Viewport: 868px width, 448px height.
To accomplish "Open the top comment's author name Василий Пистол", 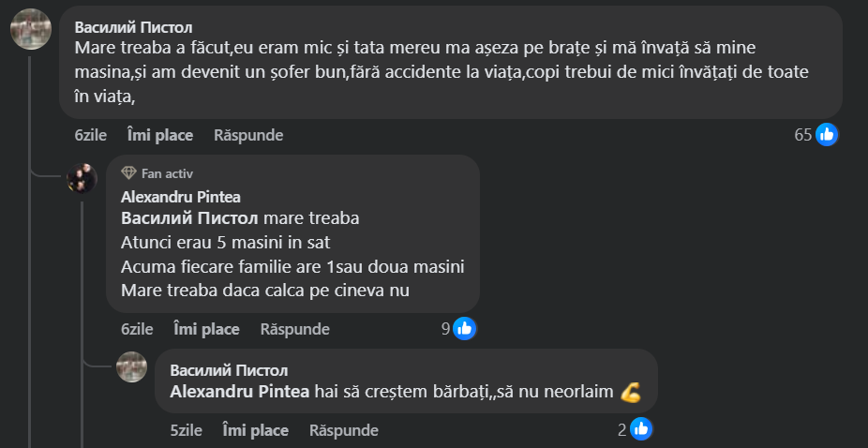I will [134, 26].
